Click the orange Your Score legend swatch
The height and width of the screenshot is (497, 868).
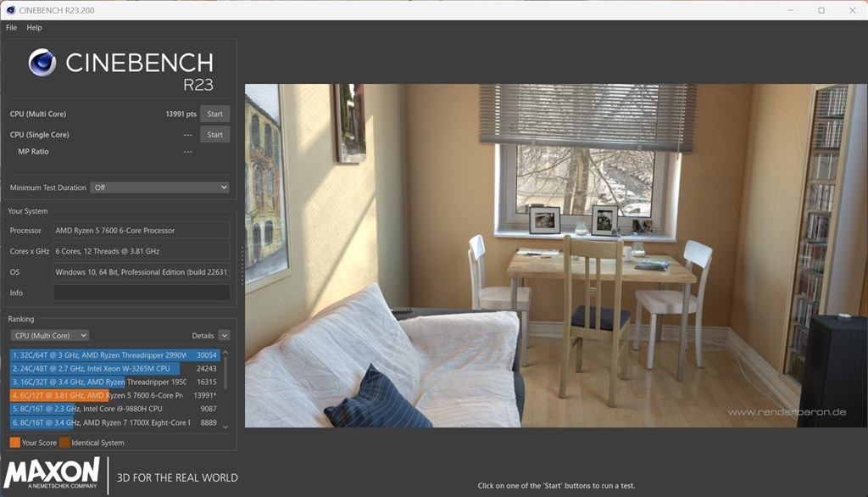[x=15, y=442]
